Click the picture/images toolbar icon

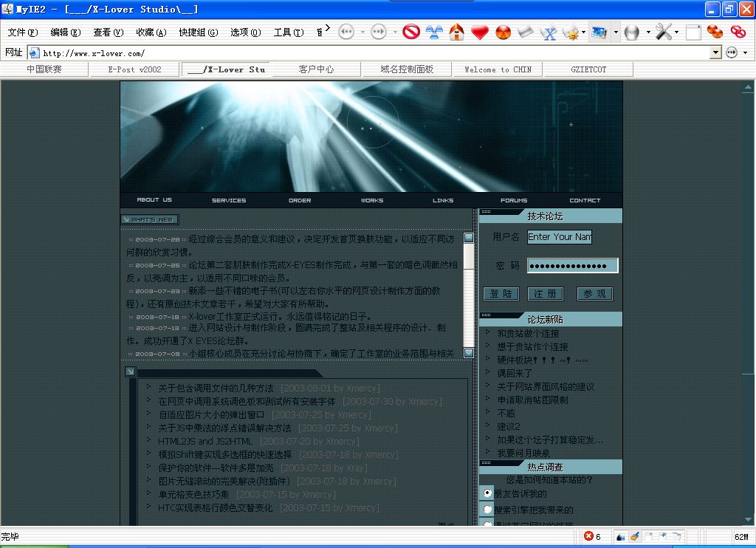tap(599, 32)
